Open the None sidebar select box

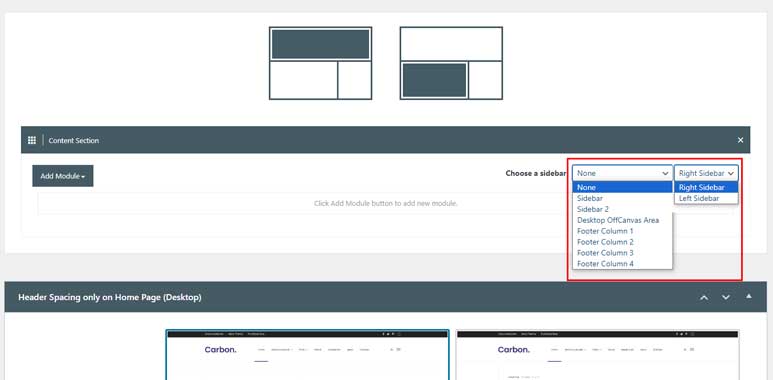[x=622, y=173]
